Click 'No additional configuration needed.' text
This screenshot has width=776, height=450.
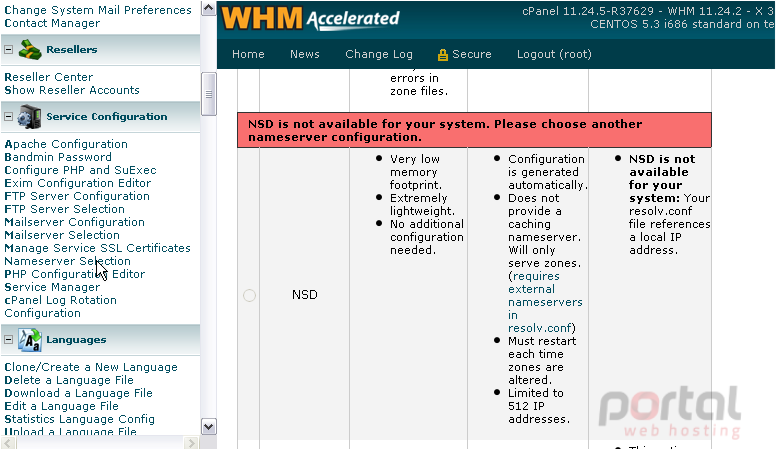click(427, 238)
